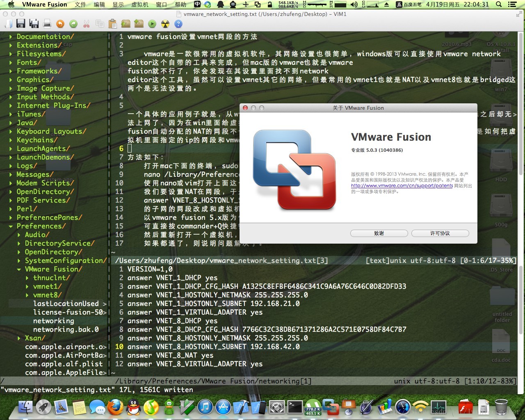Screen dimensions: 525x420
Task: Click the 许可协议 button
Action: pos(440,233)
